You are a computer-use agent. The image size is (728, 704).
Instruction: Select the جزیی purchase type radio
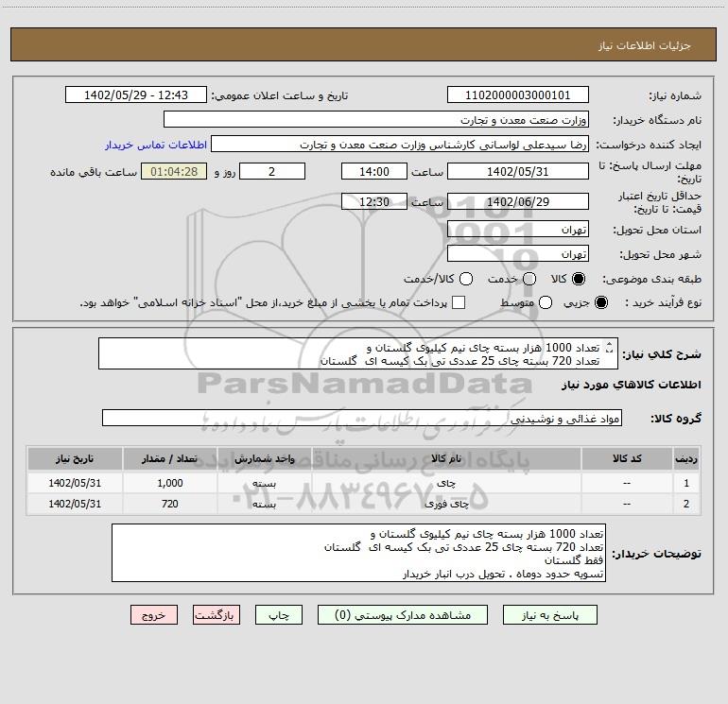(601, 302)
